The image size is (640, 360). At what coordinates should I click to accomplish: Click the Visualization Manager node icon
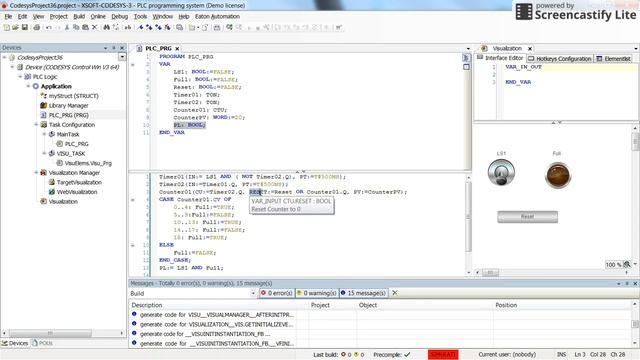click(44, 173)
